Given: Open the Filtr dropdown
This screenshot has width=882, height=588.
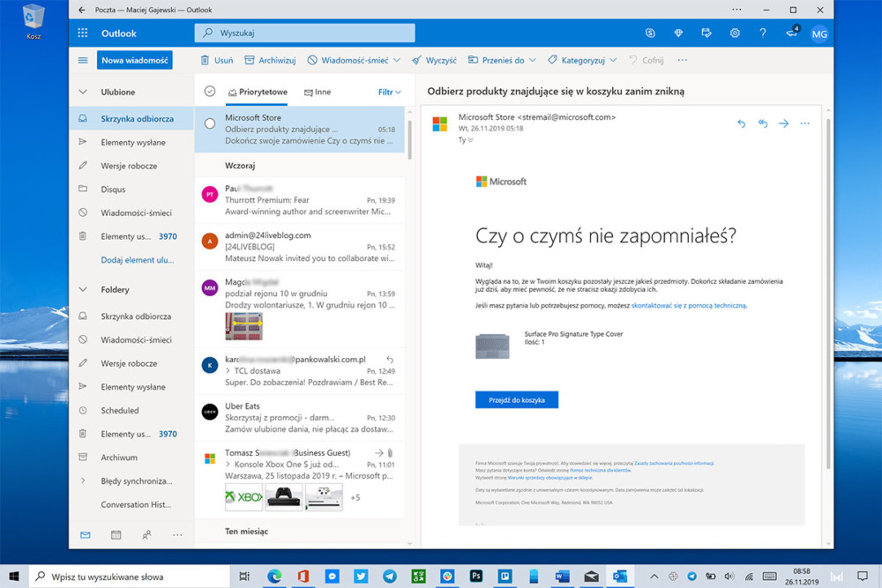Looking at the screenshot, I should click(389, 93).
